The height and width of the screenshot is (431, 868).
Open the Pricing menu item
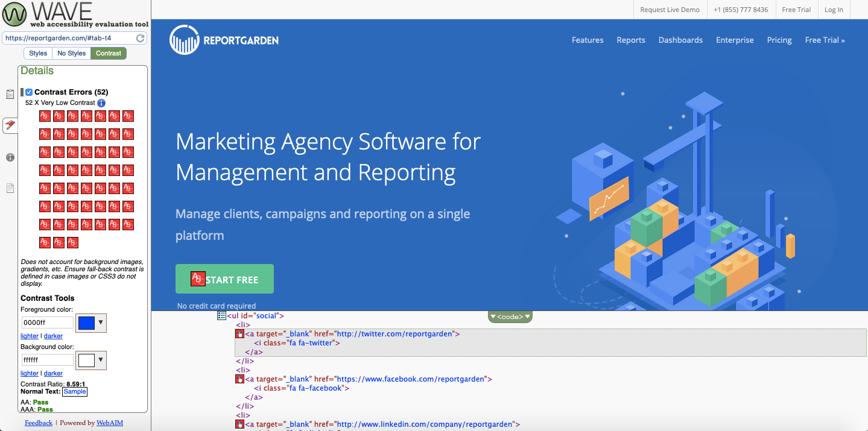(x=779, y=40)
